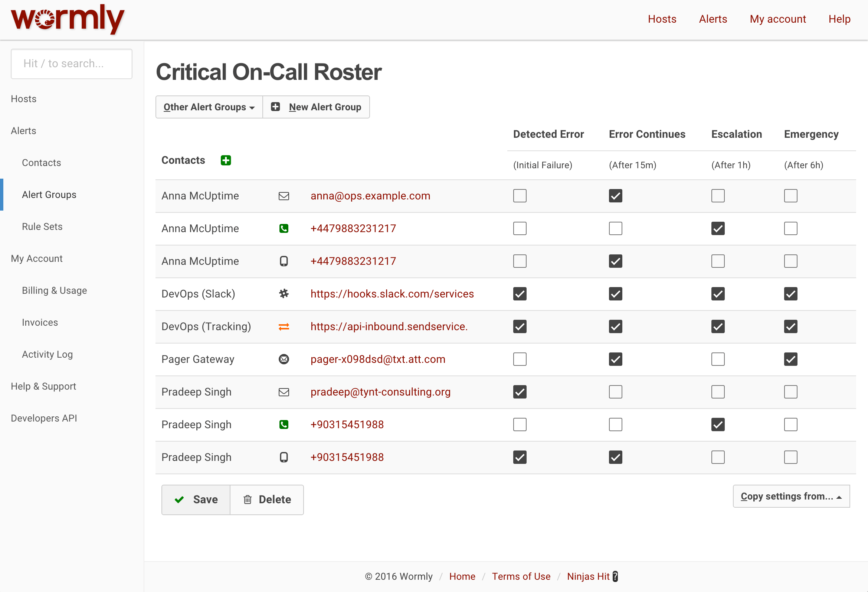Click the green phone icon for Anna McUptime
This screenshot has width=868, height=592.
tap(284, 228)
